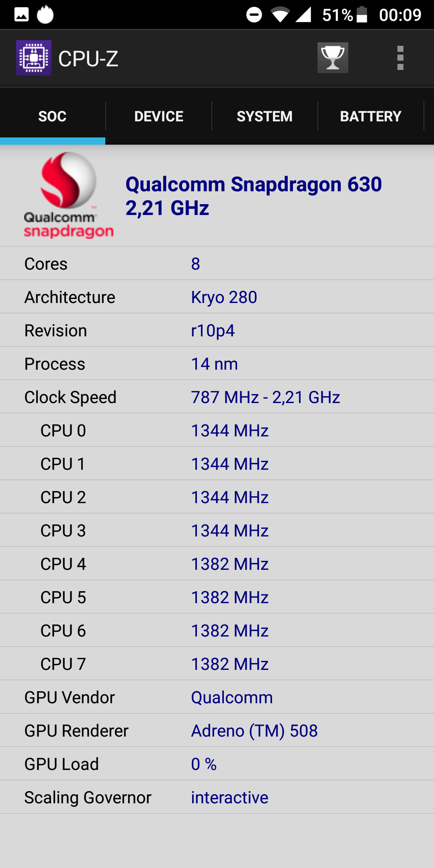The image size is (434, 868).
Task: Tap the image notification icon
Action: pyautogui.click(x=22, y=15)
